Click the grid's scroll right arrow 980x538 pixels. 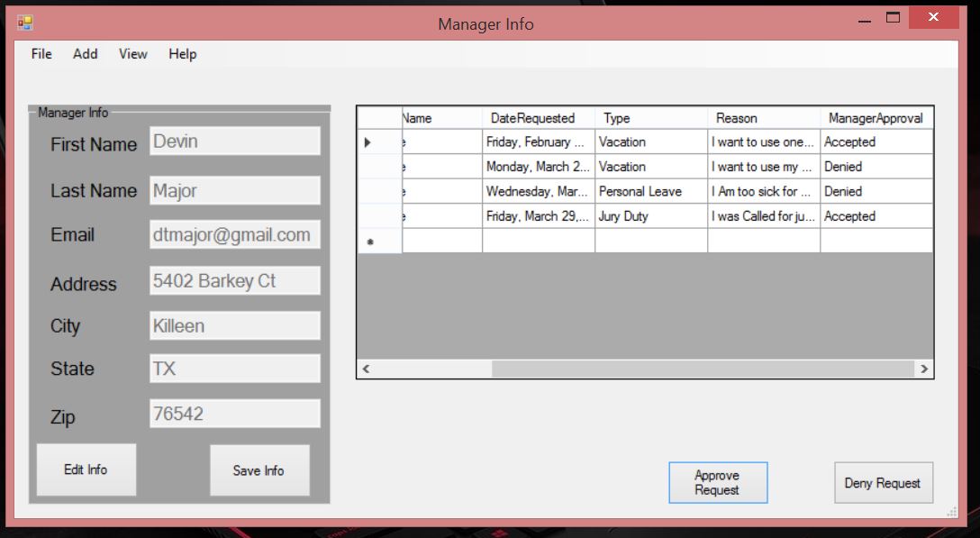(x=923, y=369)
